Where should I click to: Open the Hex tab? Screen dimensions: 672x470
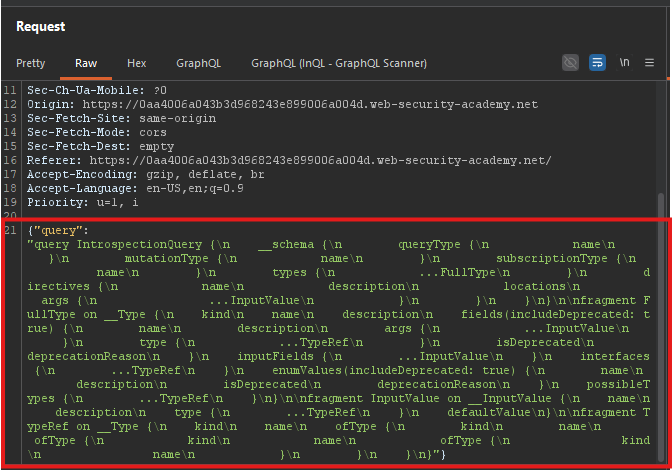pos(137,63)
